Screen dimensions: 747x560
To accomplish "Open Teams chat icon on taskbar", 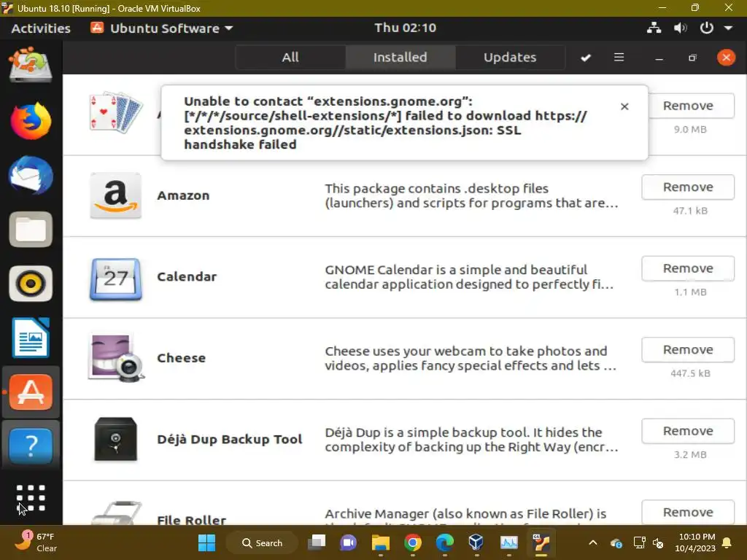I will [348, 542].
